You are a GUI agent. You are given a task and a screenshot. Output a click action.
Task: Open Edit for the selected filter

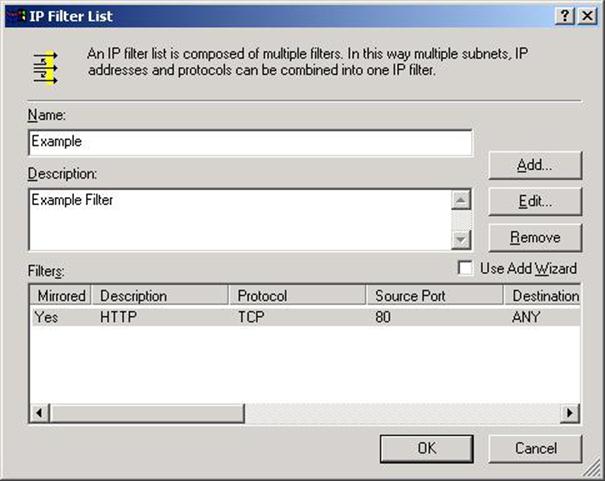point(535,201)
